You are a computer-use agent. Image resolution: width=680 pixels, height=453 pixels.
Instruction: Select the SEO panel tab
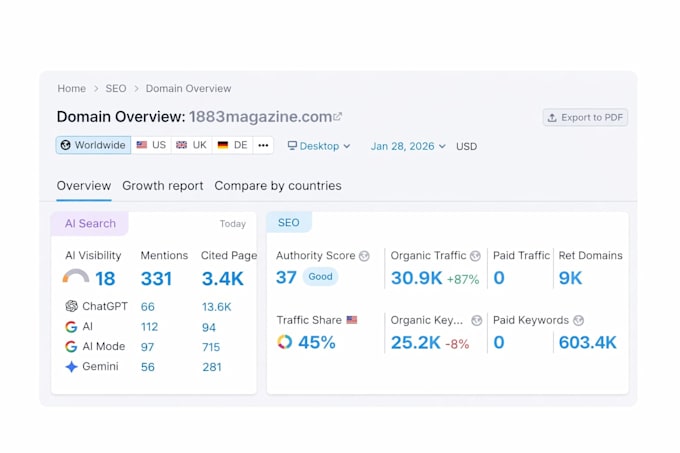point(289,222)
